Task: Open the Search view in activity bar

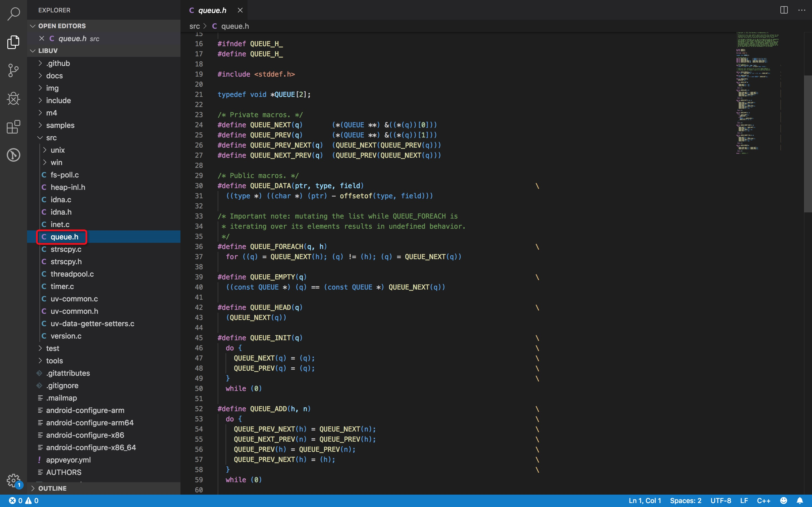Action: 14,14
